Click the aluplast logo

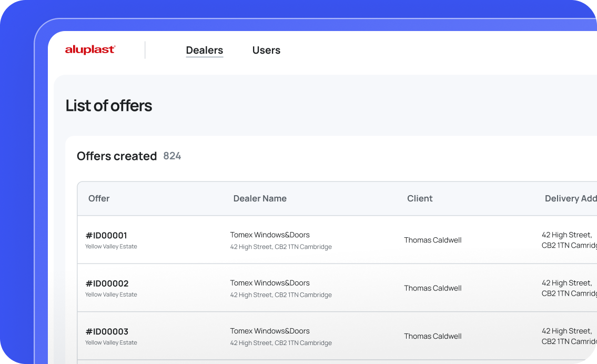[x=90, y=50]
